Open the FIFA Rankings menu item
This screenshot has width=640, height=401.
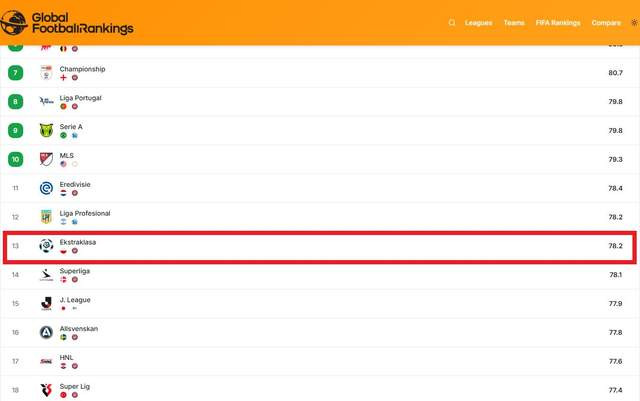pos(558,23)
